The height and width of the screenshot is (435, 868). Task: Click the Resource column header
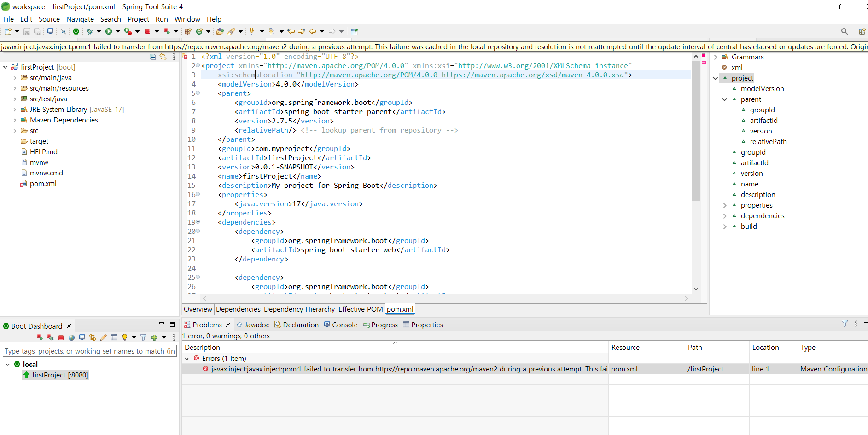coord(625,348)
